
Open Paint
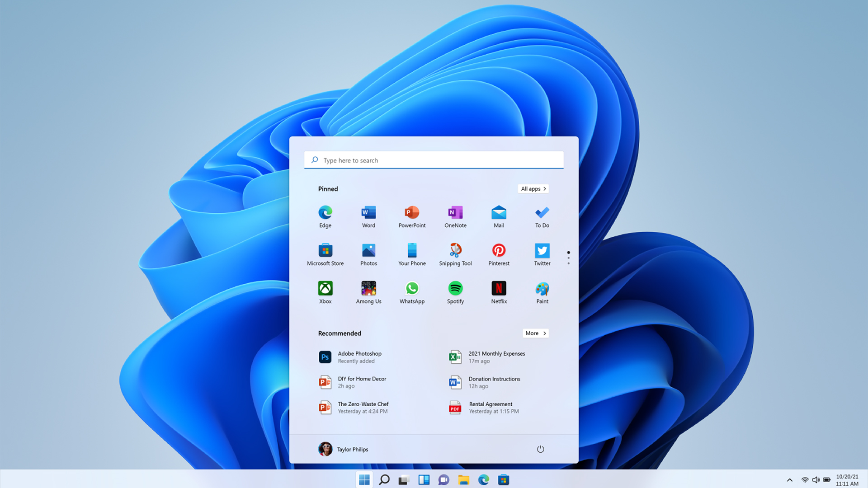click(x=542, y=292)
